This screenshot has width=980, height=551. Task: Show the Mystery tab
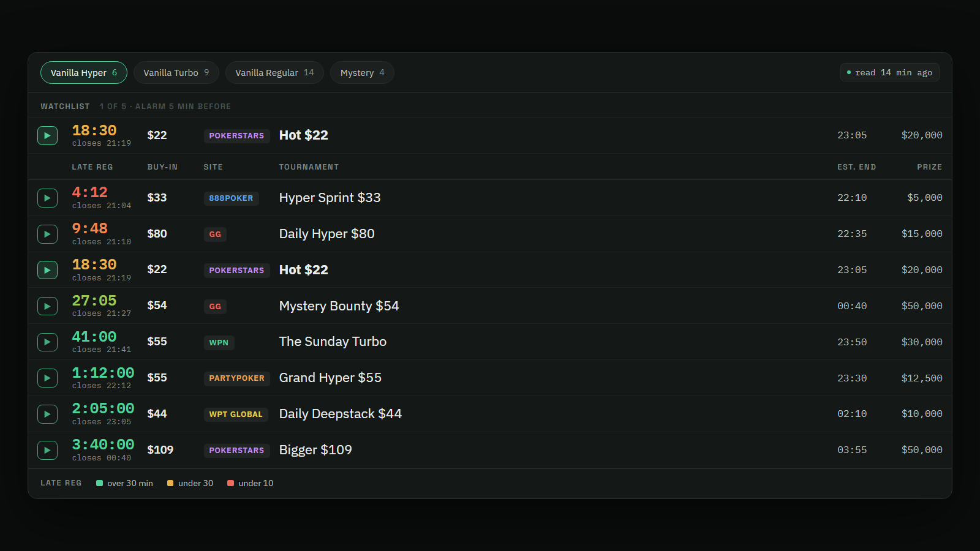pos(362,73)
